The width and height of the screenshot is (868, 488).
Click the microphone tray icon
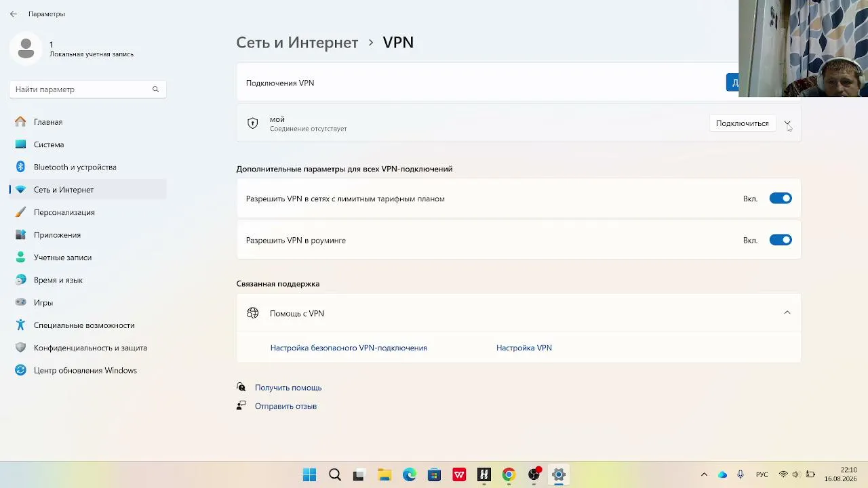(x=741, y=474)
